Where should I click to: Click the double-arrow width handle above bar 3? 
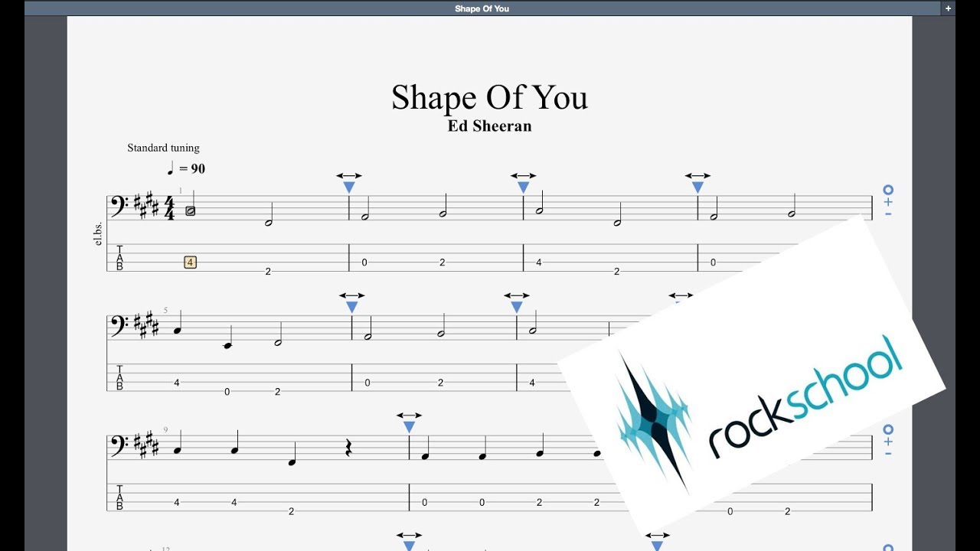(524, 176)
